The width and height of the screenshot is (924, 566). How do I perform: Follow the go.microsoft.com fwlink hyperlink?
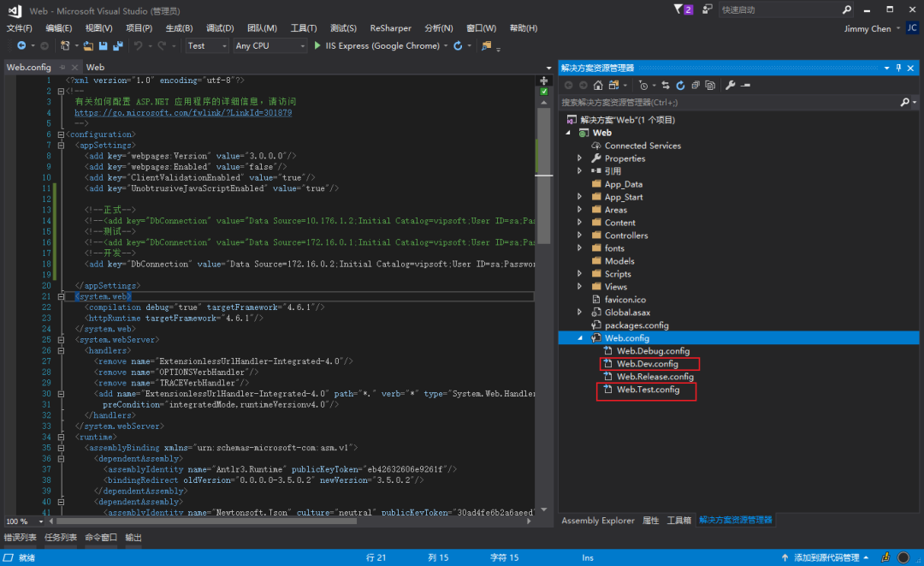(183, 113)
